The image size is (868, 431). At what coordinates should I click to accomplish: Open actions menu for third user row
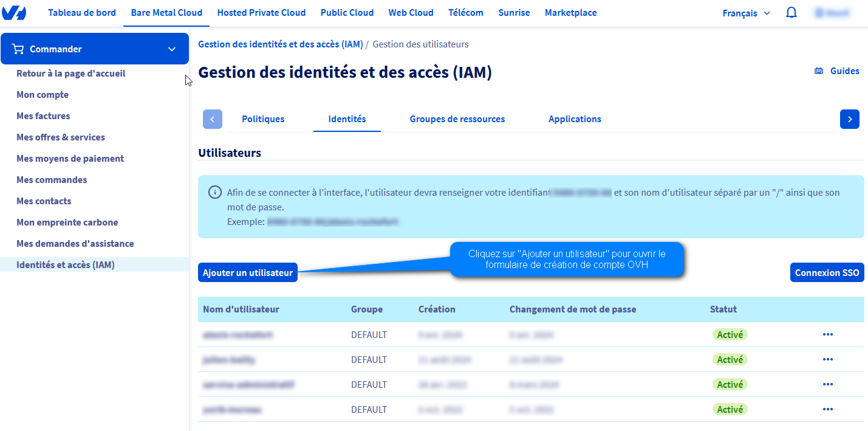(828, 384)
